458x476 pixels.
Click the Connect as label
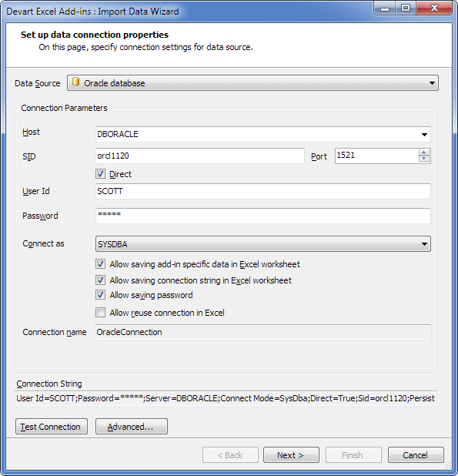pyautogui.click(x=43, y=243)
